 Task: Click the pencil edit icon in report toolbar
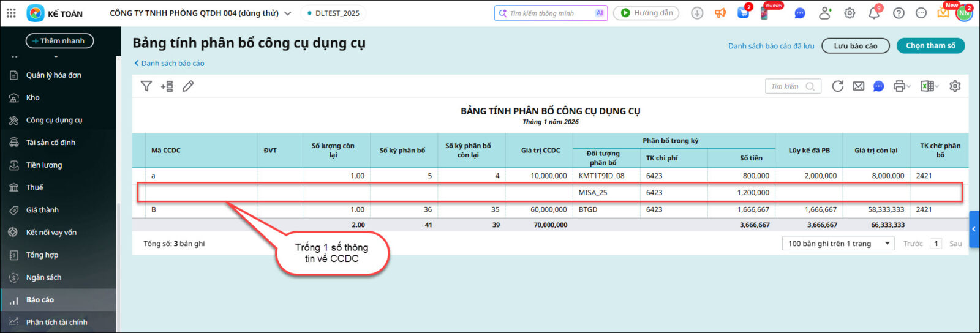tap(188, 86)
